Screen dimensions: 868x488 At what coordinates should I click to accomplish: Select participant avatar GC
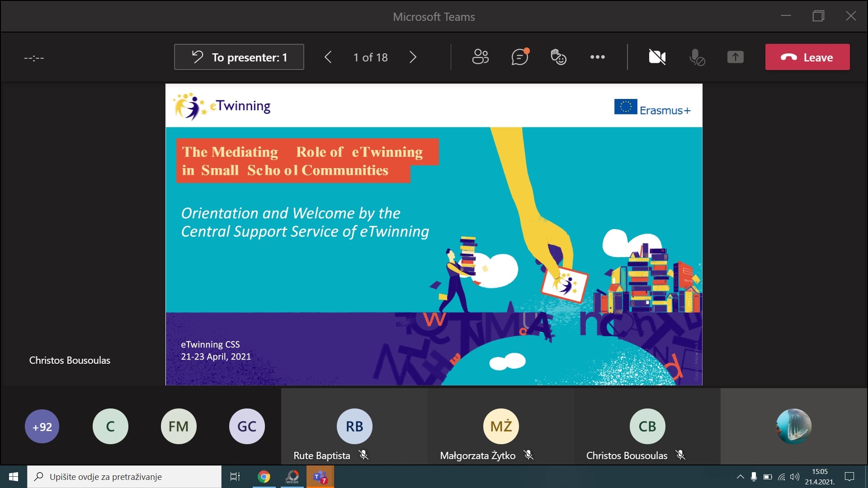click(x=247, y=426)
